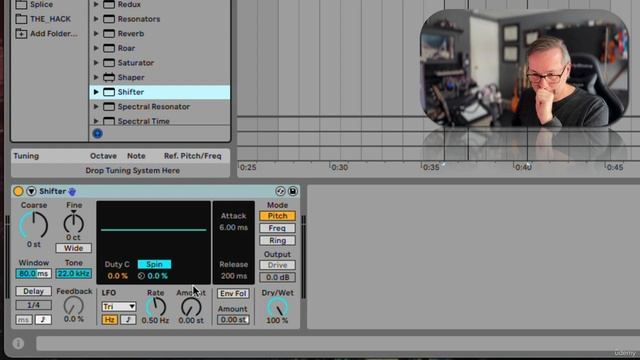
Task: Expand the Spectral Resonator folder
Action: coord(96,107)
